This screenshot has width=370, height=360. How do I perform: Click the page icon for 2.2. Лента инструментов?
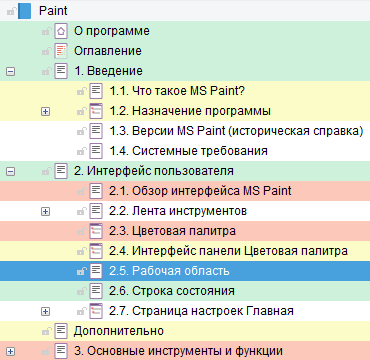pyautogui.click(x=96, y=211)
